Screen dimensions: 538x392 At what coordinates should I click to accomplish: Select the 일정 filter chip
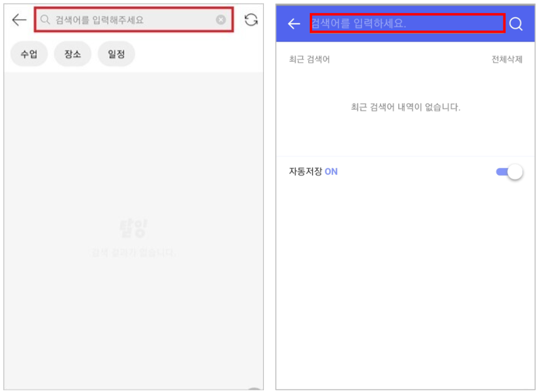[x=116, y=54]
